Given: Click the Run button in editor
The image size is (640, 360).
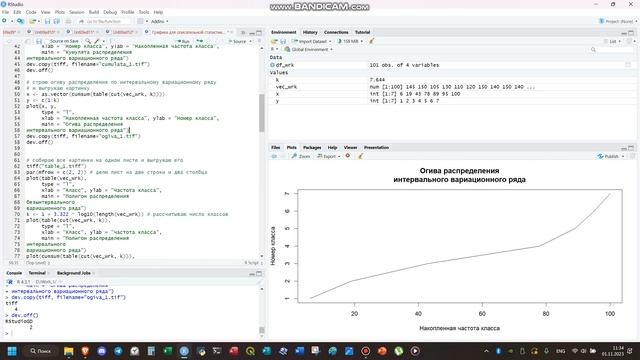Looking at the screenshot, I should pyautogui.click(x=183, y=41).
